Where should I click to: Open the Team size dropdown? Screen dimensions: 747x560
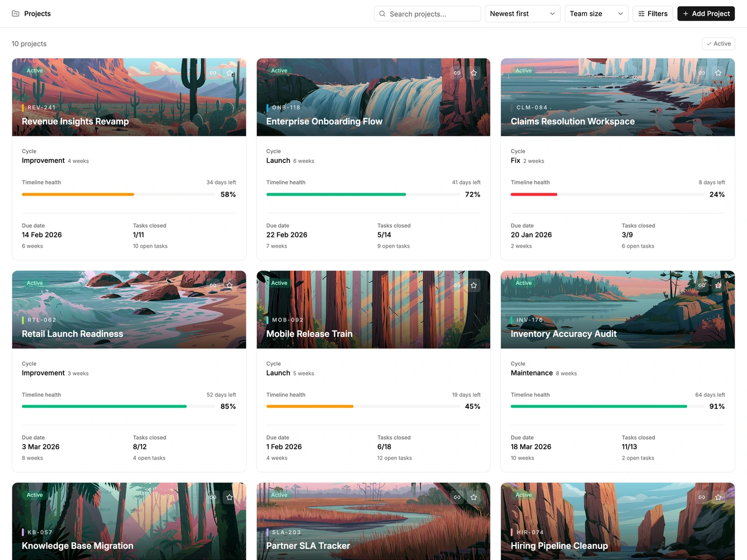tap(597, 13)
